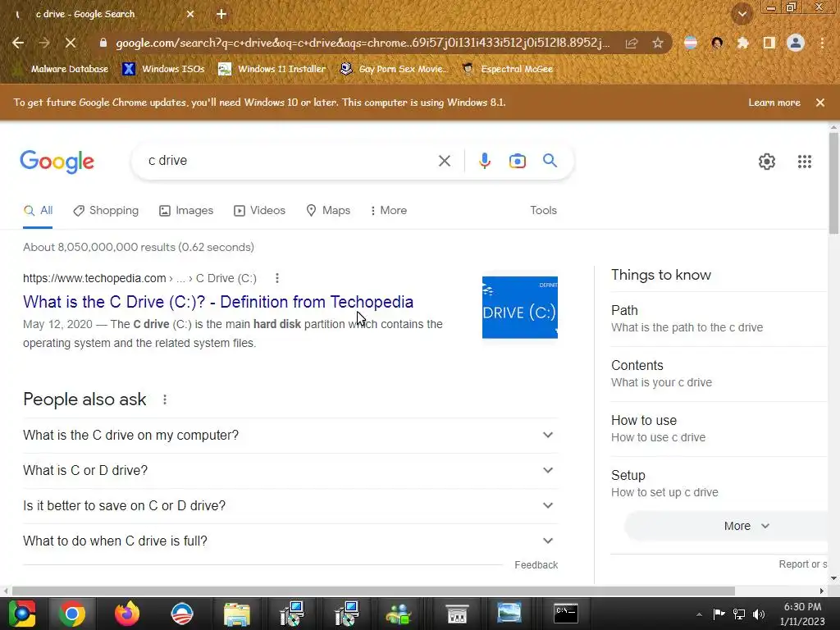Open network icon in system tray
The width and height of the screenshot is (840, 630).
pyautogui.click(x=739, y=614)
